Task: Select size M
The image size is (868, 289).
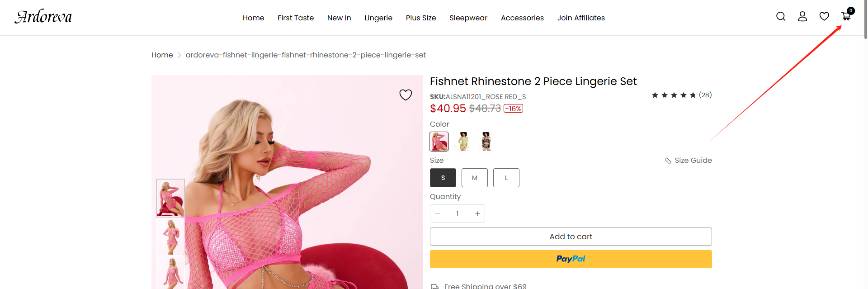Action: point(475,178)
